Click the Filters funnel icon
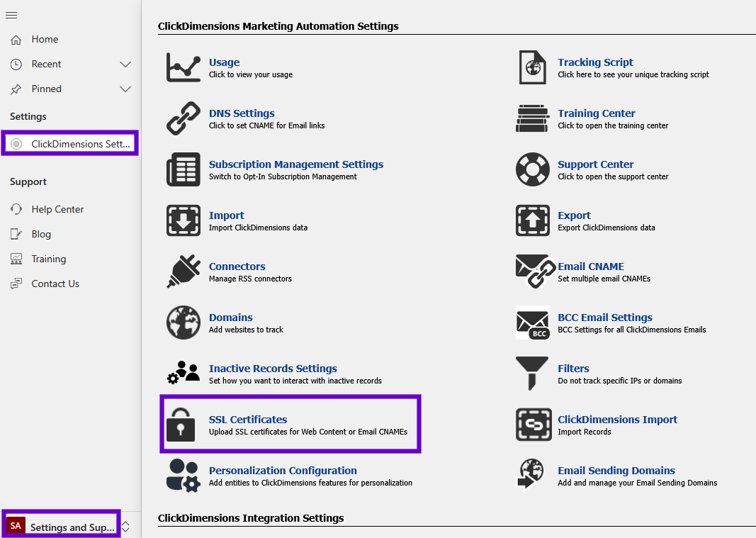The image size is (756, 538). 532,374
